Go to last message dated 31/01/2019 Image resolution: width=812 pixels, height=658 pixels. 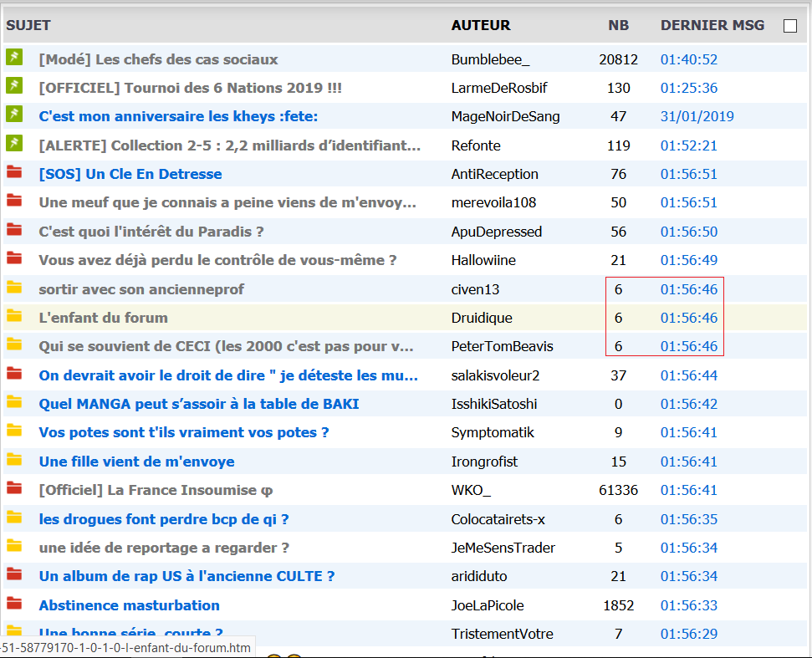[697, 116]
